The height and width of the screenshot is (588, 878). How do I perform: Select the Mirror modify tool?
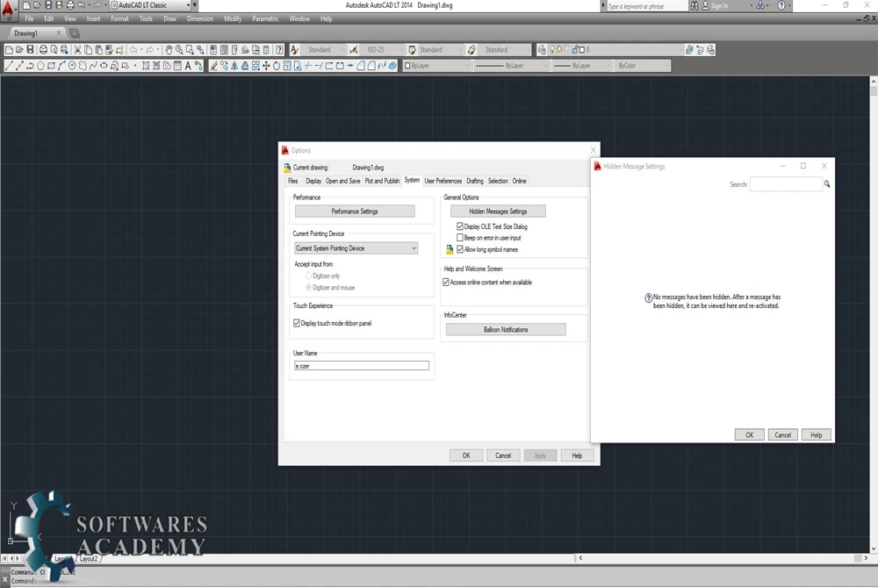click(234, 66)
